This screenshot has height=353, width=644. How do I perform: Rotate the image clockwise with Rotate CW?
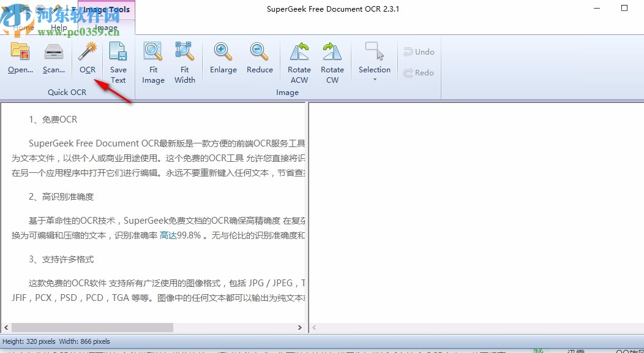(332, 59)
